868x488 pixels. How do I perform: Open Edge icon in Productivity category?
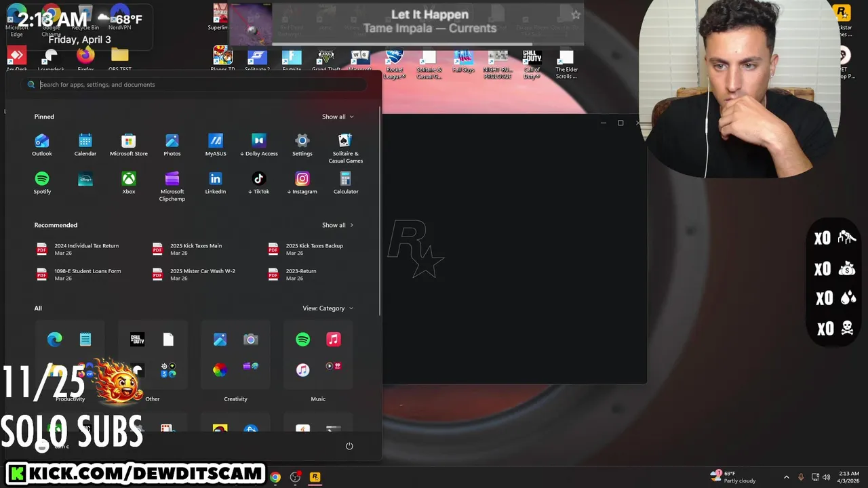coord(55,340)
